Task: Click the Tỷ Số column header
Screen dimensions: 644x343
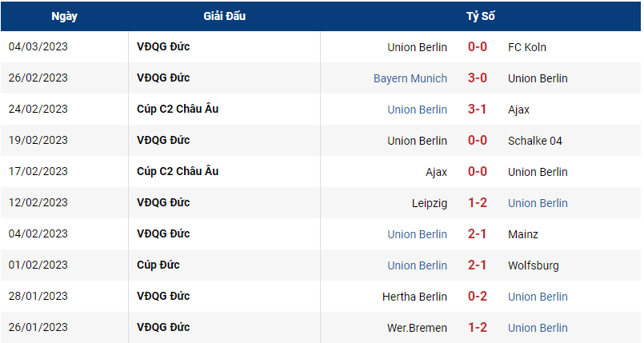Action: pyautogui.click(x=481, y=16)
